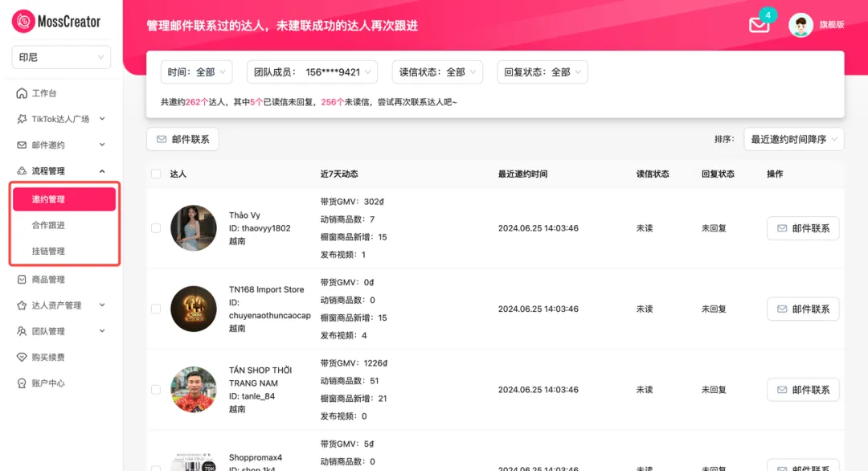Tick the select-all checkbox in table header
Image resolution: width=868 pixels, height=471 pixels.
(156, 174)
